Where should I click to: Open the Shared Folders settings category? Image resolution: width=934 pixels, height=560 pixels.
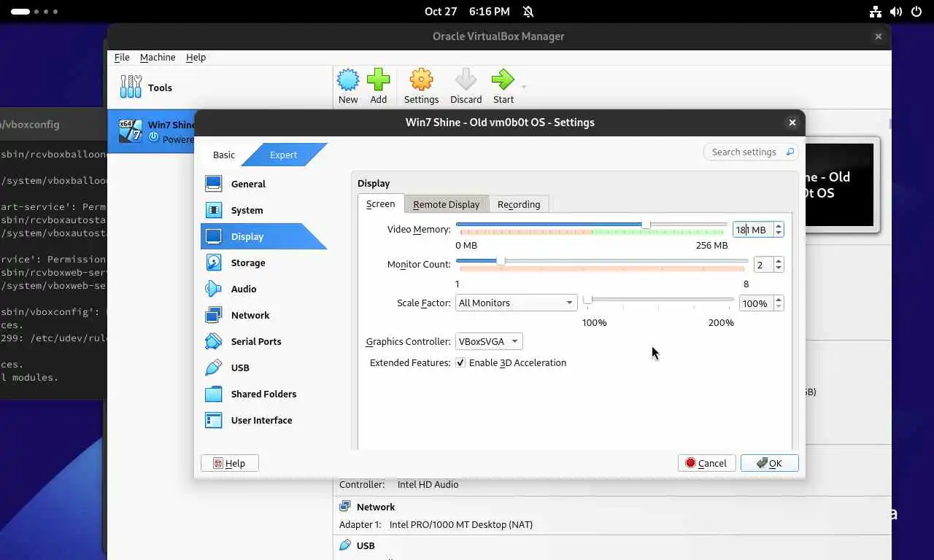pyautogui.click(x=263, y=394)
